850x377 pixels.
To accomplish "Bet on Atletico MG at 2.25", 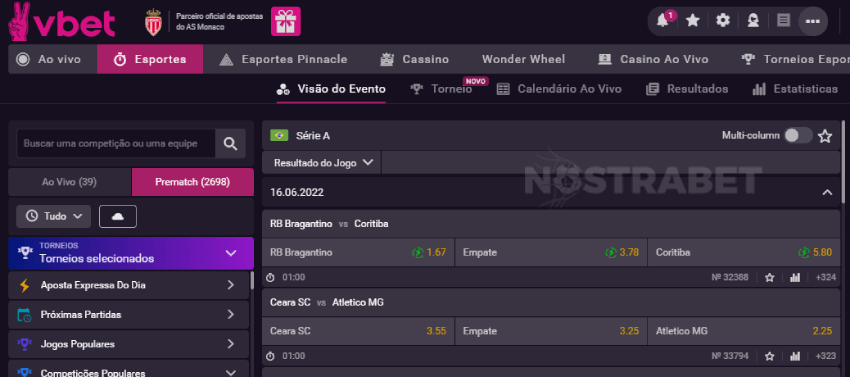I will [744, 331].
